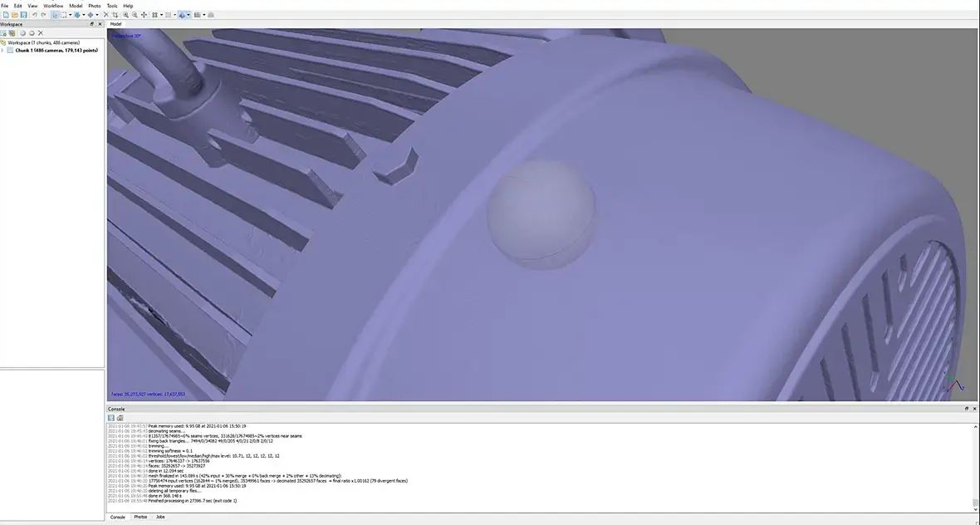
Task: Click the XYZ axis gizmo in the viewport
Action: pyautogui.click(x=953, y=382)
